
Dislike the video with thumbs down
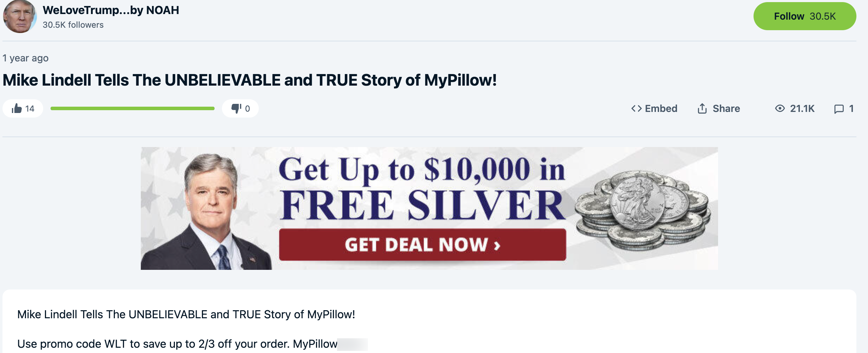[x=236, y=108]
